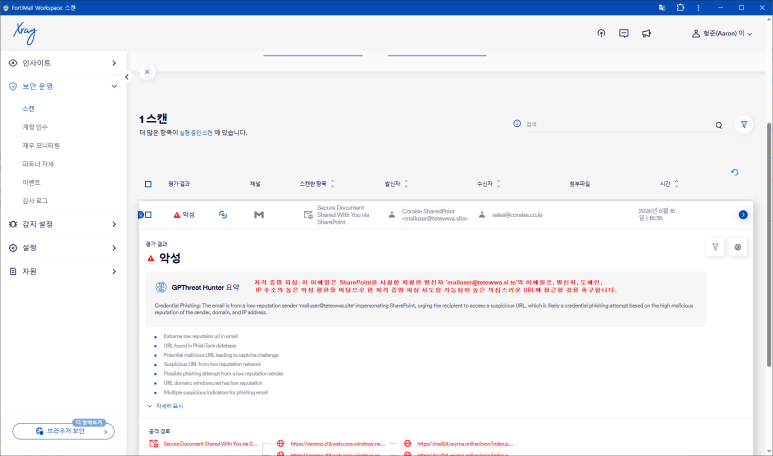The image size is (773, 456).
Task: Check the malicious scan row checkbox
Action: tap(148, 215)
